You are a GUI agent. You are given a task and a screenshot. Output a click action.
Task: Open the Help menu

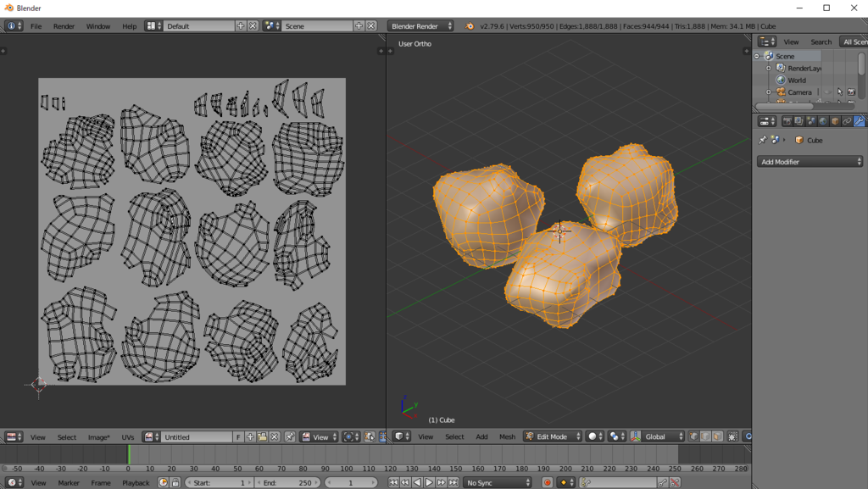129,26
